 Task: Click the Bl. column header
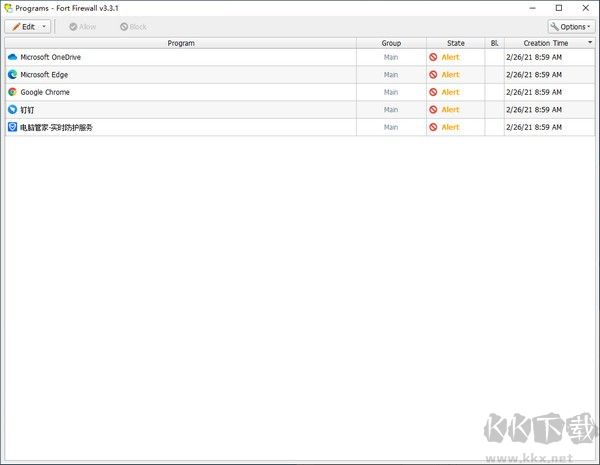(494, 43)
